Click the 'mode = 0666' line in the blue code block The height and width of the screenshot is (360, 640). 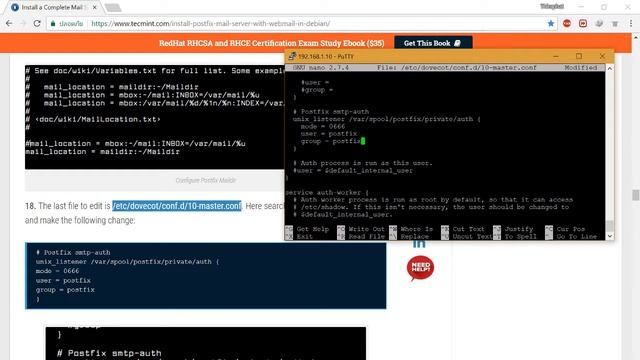coord(57,271)
